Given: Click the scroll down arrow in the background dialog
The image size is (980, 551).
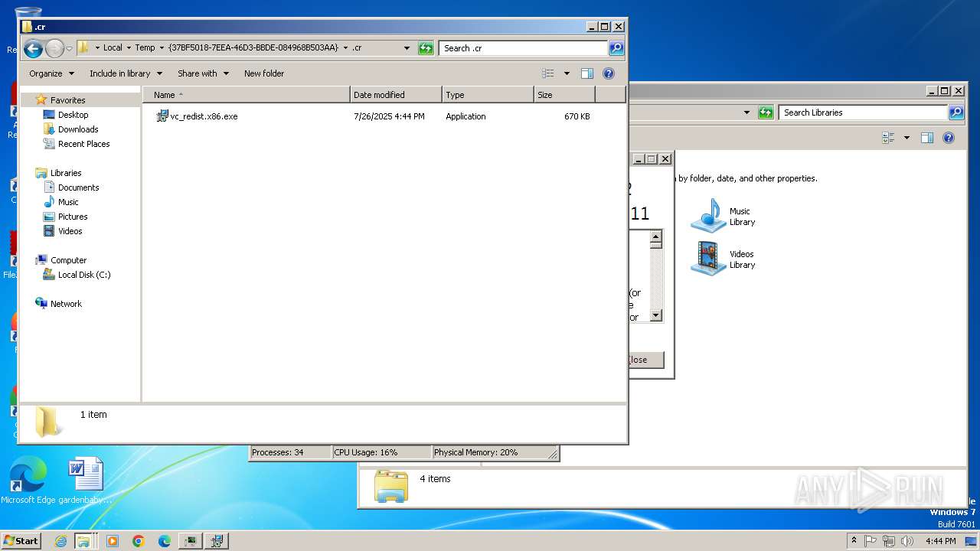Looking at the screenshot, I should coord(655,315).
